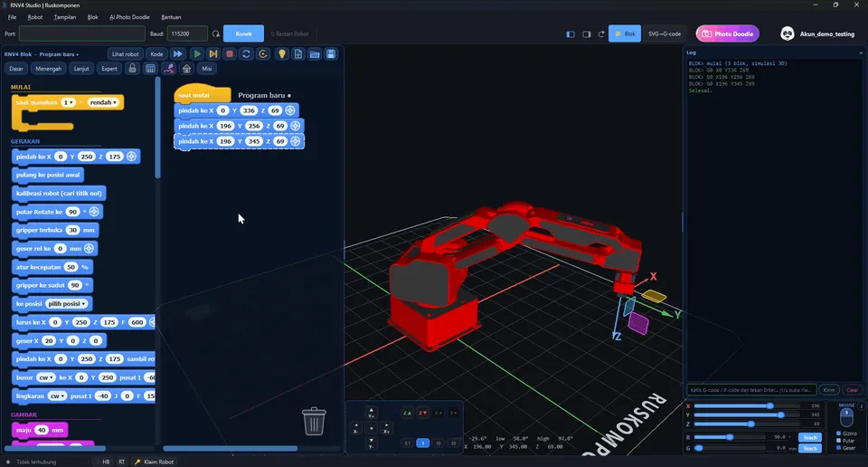Screen dimensions: 868x467
Task: Click the path clear icon with red X
Action: click(169, 69)
